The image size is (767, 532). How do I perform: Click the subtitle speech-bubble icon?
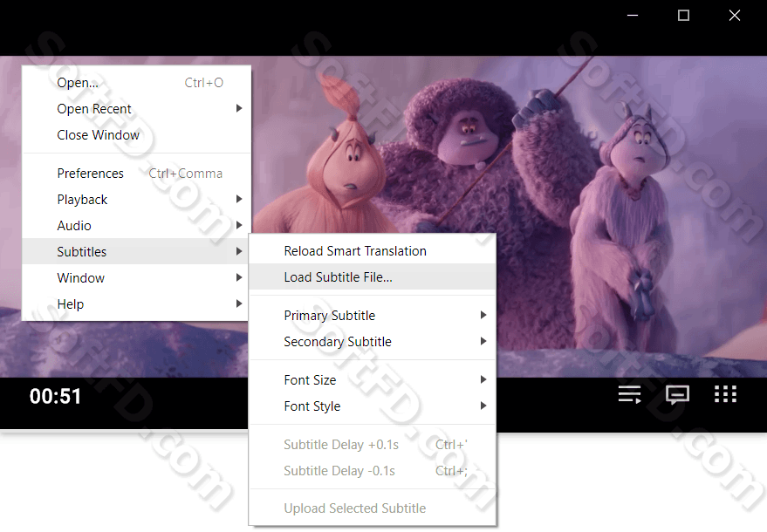[677, 394]
